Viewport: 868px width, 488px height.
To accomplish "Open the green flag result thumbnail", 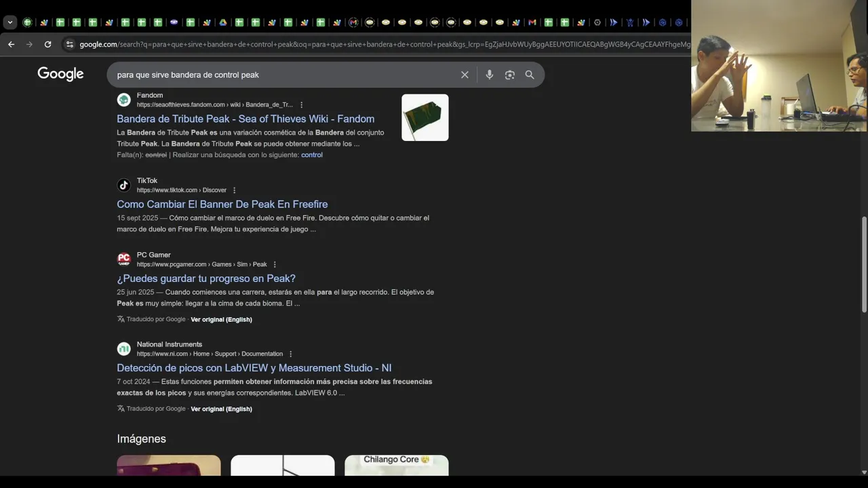I will (425, 117).
